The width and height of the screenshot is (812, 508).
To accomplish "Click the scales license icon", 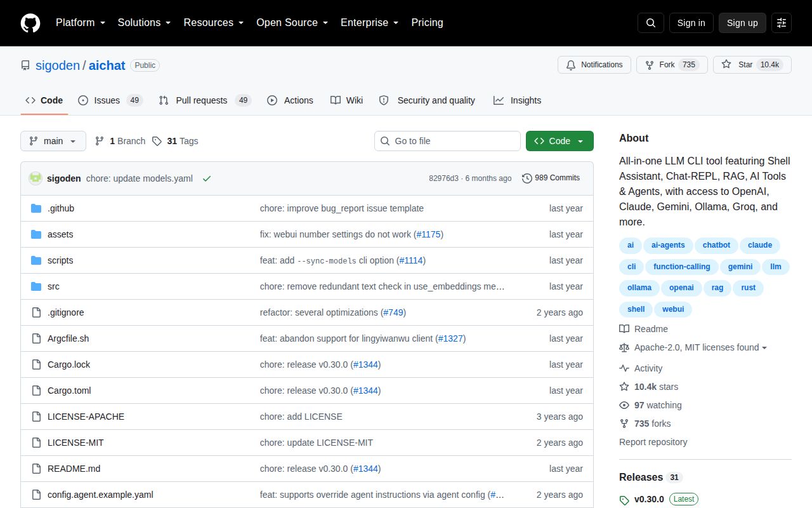I will coord(624,347).
